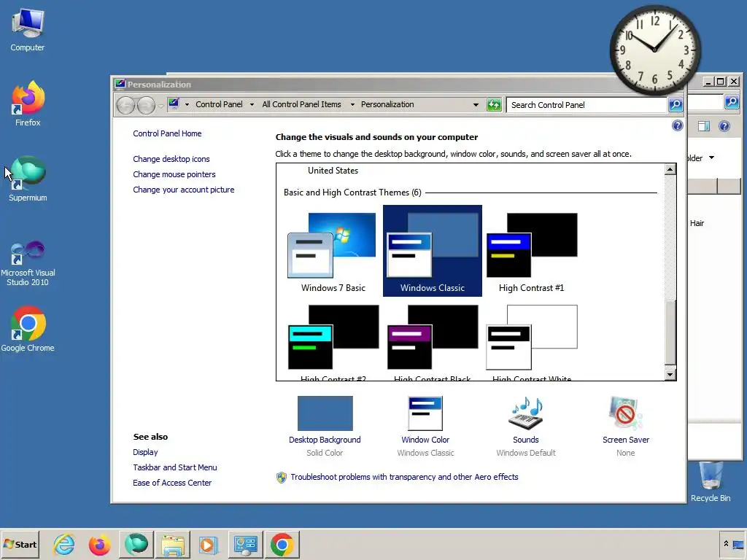Go to All Control Panel Items breadcrumb
This screenshot has height=560, width=747.
pos(301,104)
